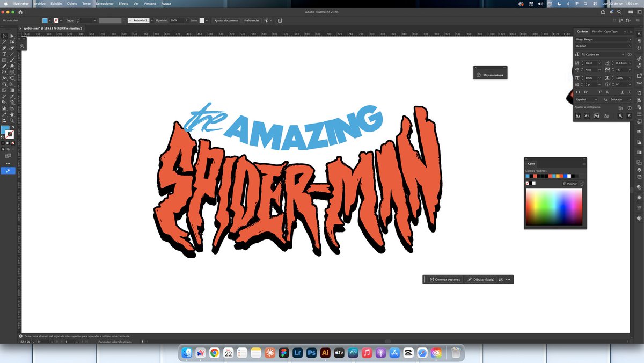The image size is (644, 363).
Task: Click the Preferencias button
Action: tap(252, 20)
